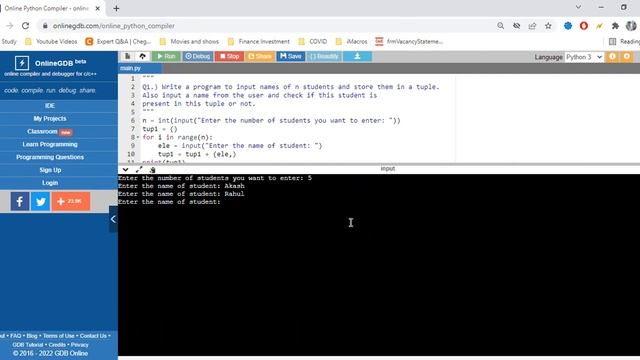Open the browser profile avatar

[631, 26]
